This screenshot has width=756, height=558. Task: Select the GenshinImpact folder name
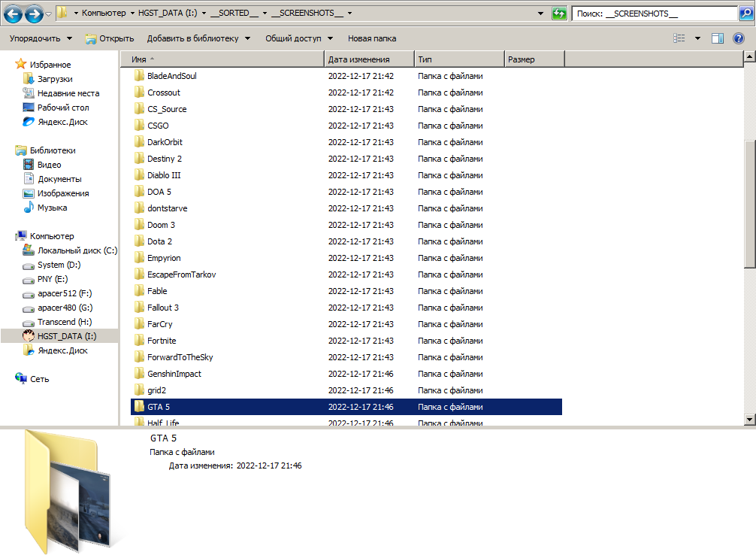tap(174, 374)
